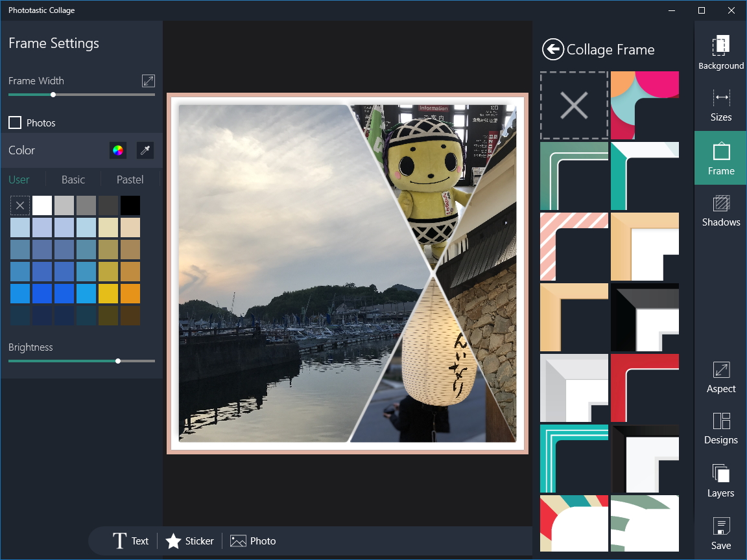
Task: Pick the white color swatch
Action: click(x=42, y=205)
